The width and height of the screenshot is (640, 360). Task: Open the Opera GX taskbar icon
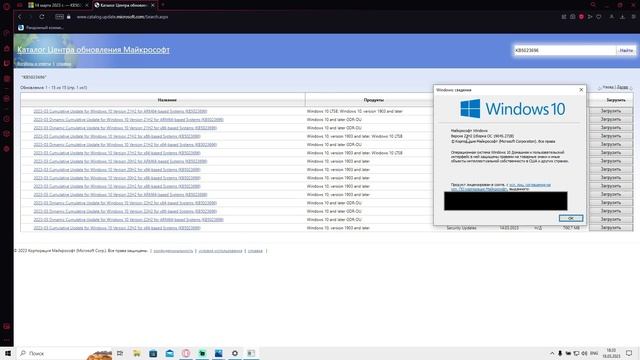186,353
